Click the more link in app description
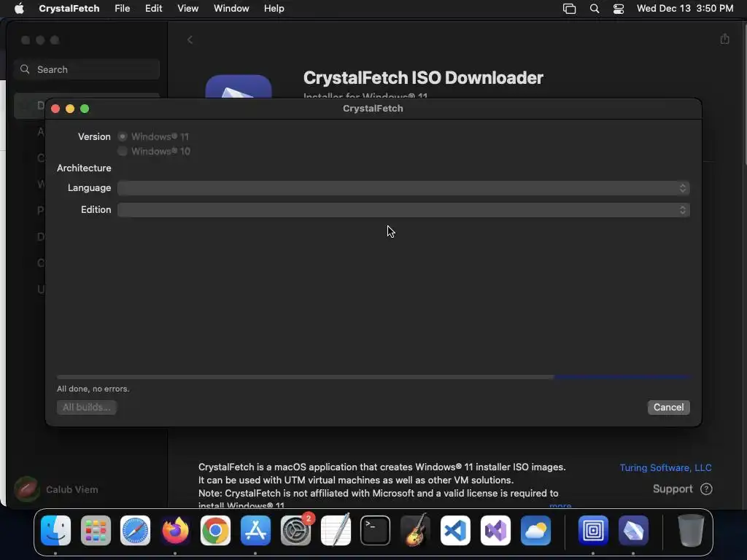 pyautogui.click(x=560, y=506)
